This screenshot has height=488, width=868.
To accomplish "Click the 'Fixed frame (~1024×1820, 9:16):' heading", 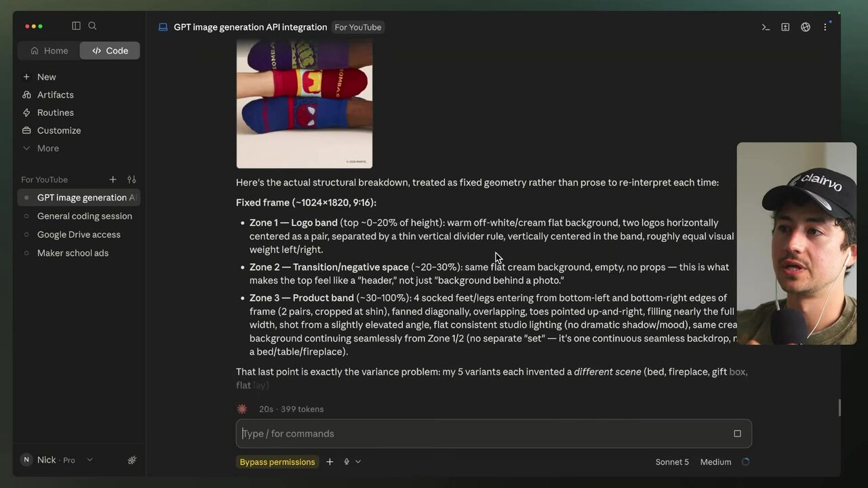I will coord(306,203).
